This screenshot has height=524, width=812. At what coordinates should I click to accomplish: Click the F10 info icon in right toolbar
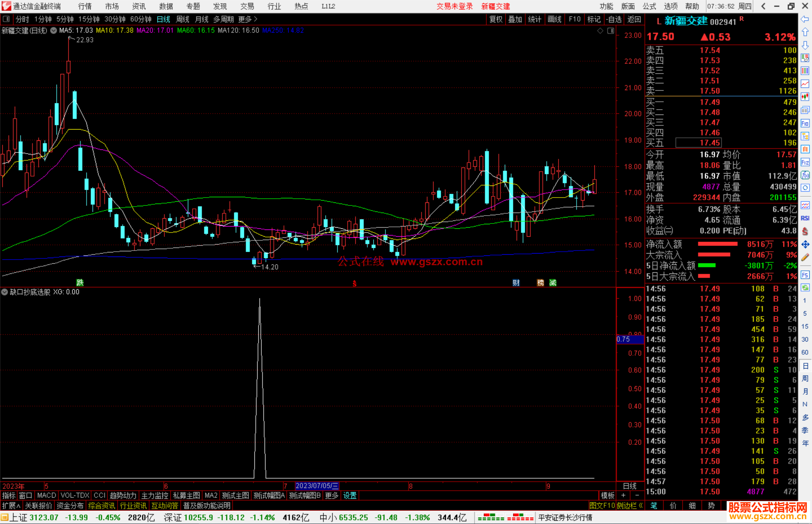(x=805, y=124)
